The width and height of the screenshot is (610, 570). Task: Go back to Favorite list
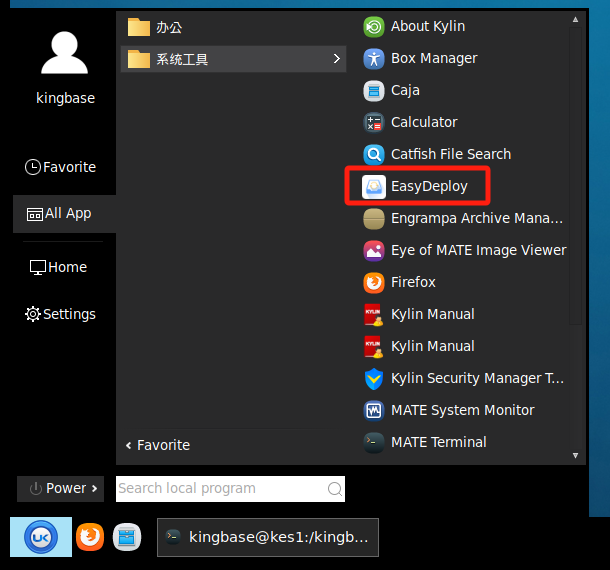(x=158, y=445)
